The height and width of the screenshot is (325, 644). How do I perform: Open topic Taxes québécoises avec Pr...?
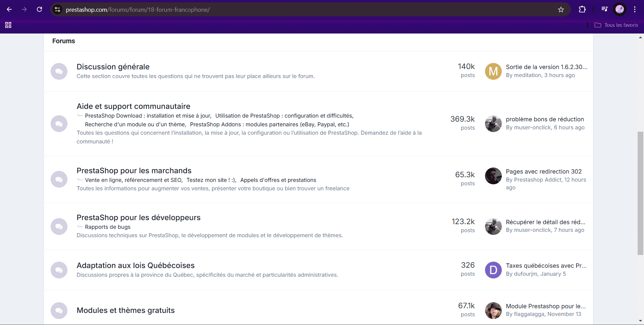[x=546, y=266]
